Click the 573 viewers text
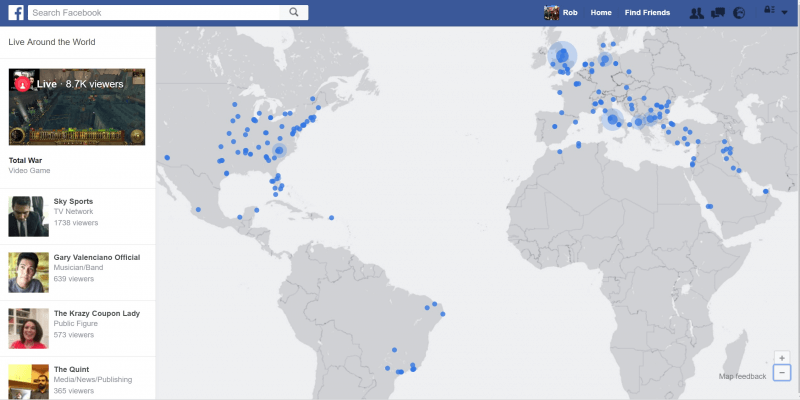 [73, 335]
